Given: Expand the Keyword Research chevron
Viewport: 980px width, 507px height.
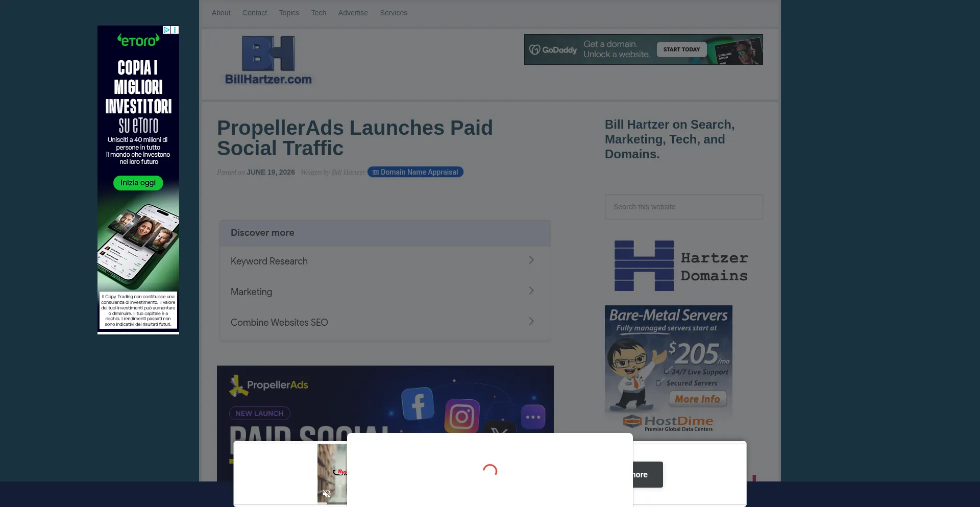Looking at the screenshot, I should click(531, 260).
